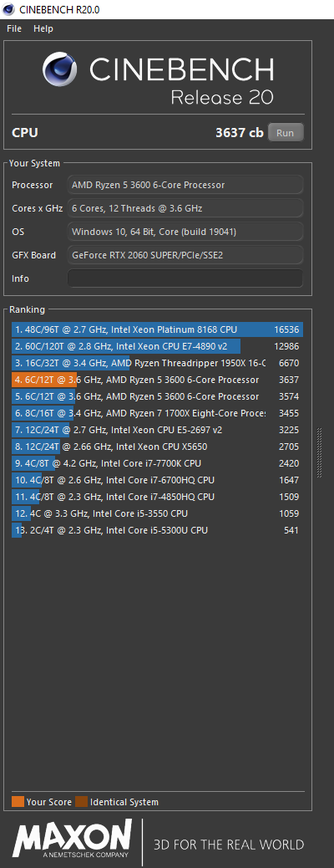Click the Info input field
Viewport: 334px width, 868px height.
(x=185, y=278)
